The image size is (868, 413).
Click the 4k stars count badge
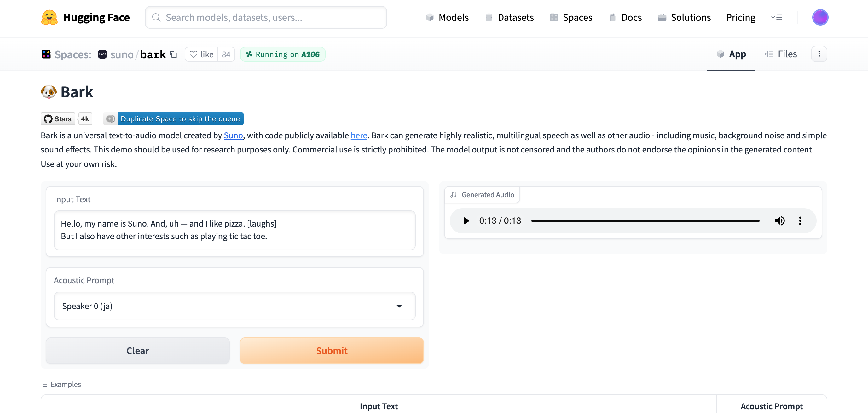point(85,118)
